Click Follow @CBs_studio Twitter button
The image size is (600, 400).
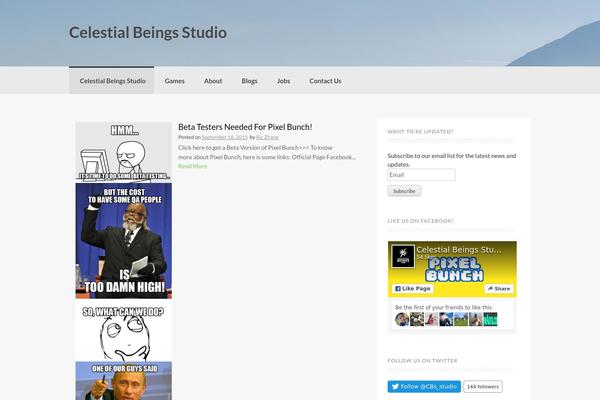click(424, 387)
